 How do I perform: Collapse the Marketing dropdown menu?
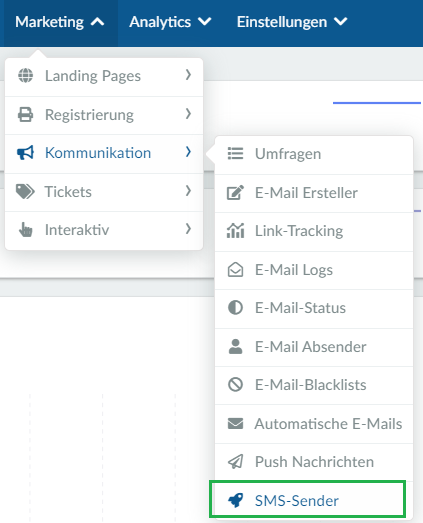click(59, 22)
